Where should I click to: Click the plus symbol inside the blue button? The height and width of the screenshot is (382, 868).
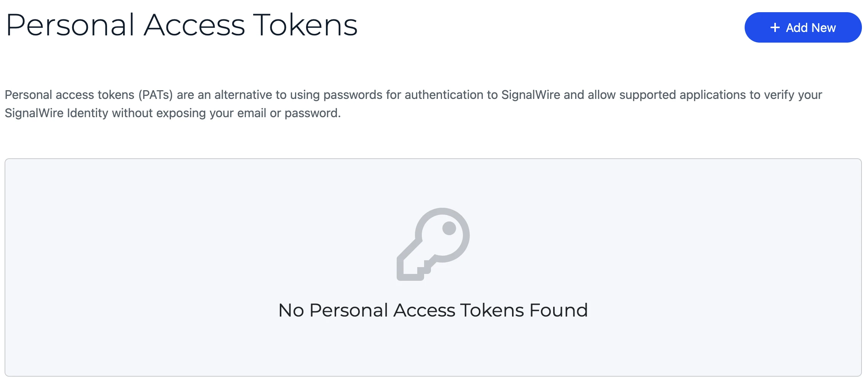774,27
